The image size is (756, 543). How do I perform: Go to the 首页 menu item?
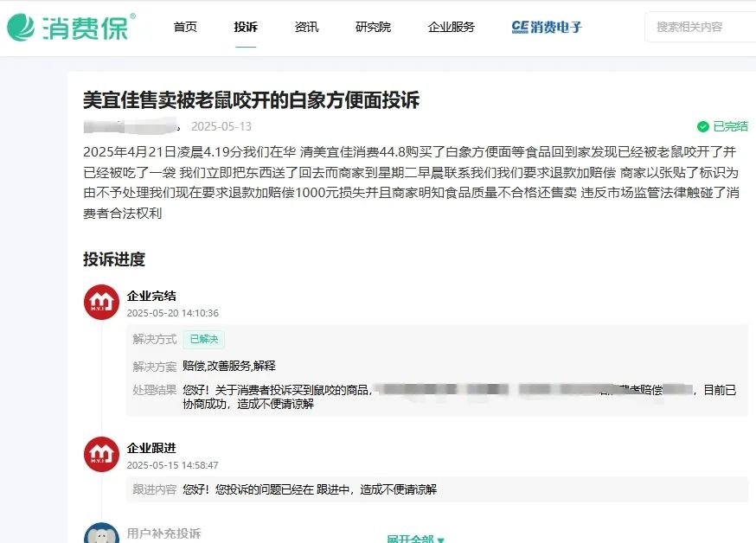tap(185, 27)
